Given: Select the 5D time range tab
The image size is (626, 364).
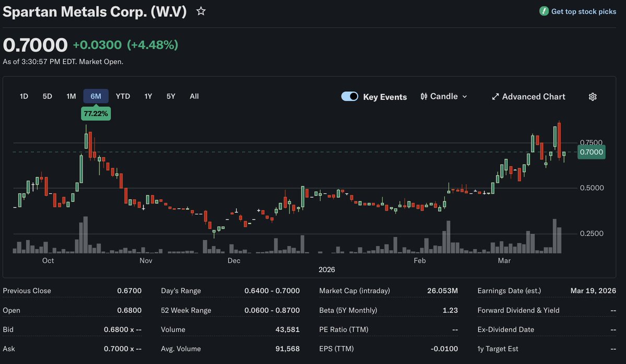Looking at the screenshot, I should 47,96.
